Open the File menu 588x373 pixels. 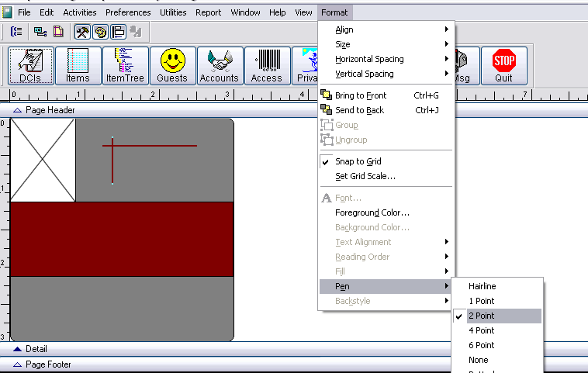click(x=24, y=12)
